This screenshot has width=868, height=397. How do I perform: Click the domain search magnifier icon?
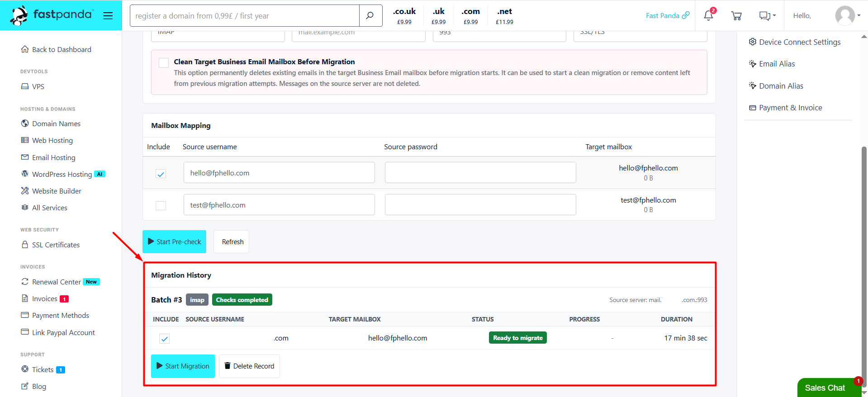[x=370, y=16]
